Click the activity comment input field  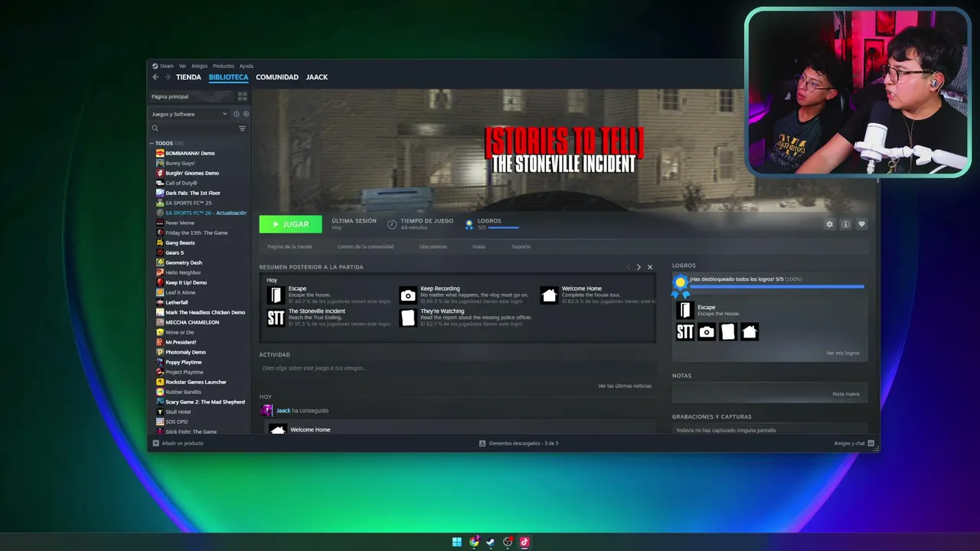click(x=458, y=368)
